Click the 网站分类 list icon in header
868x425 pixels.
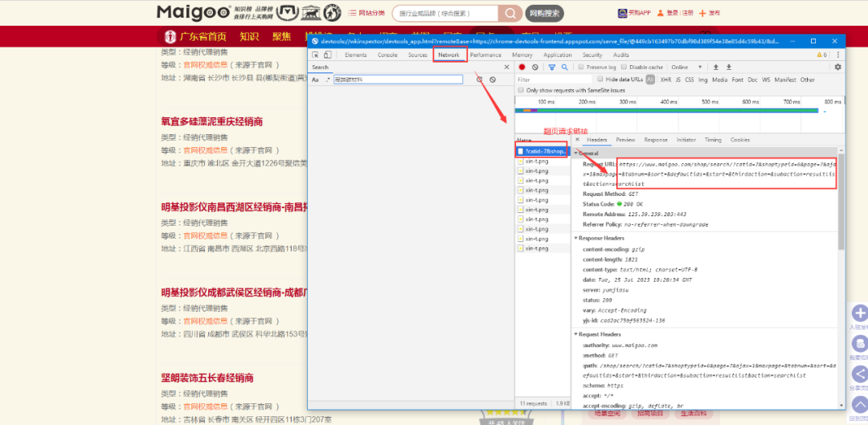tap(352, 13)
